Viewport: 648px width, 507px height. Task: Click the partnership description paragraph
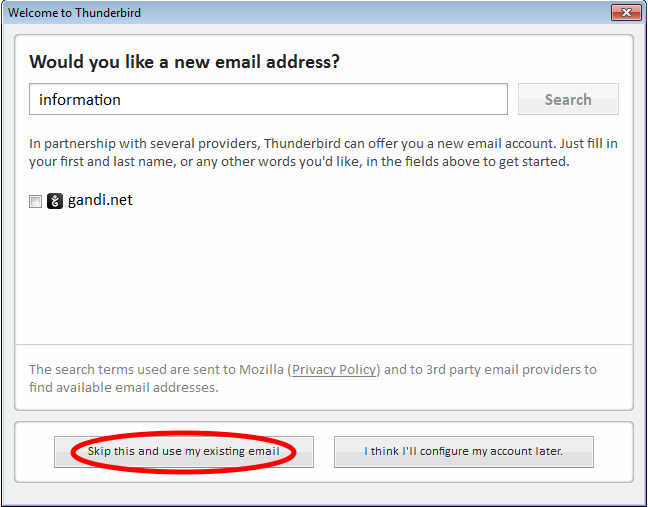[323, 152]
